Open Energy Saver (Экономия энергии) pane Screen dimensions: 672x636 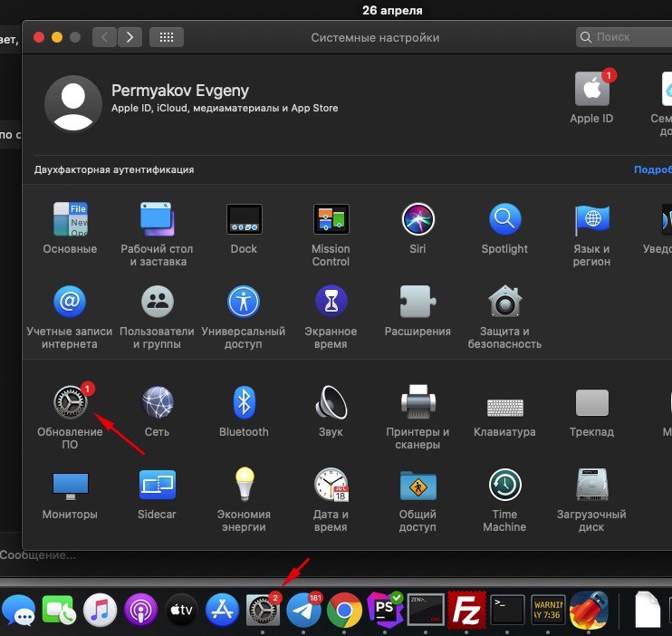tap(244, 486)
